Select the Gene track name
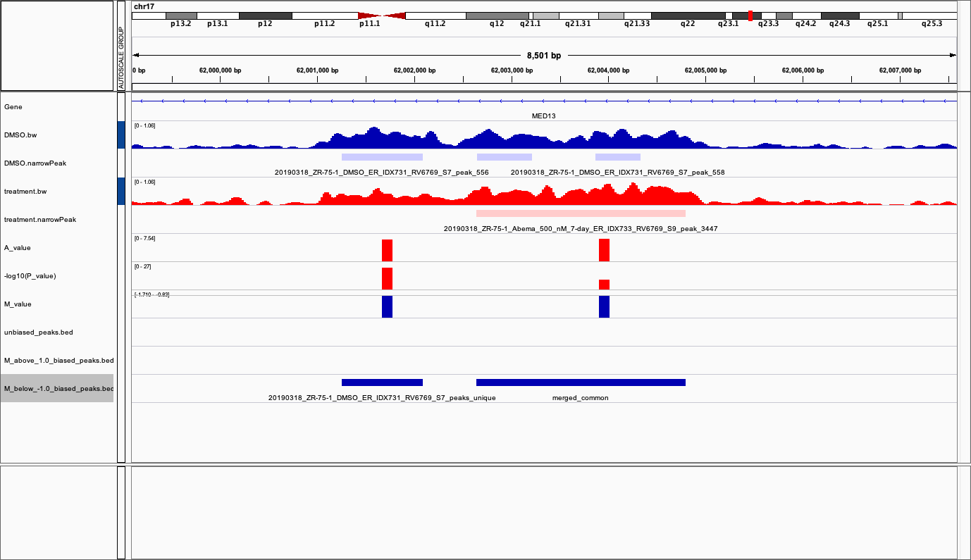Viewport: 971px width, 560px height. tap(13, 106)
